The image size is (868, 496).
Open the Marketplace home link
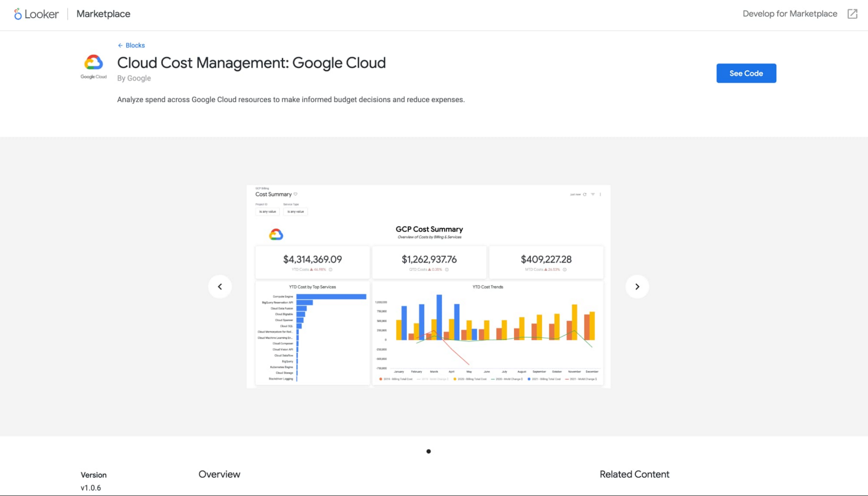[103, 14]
